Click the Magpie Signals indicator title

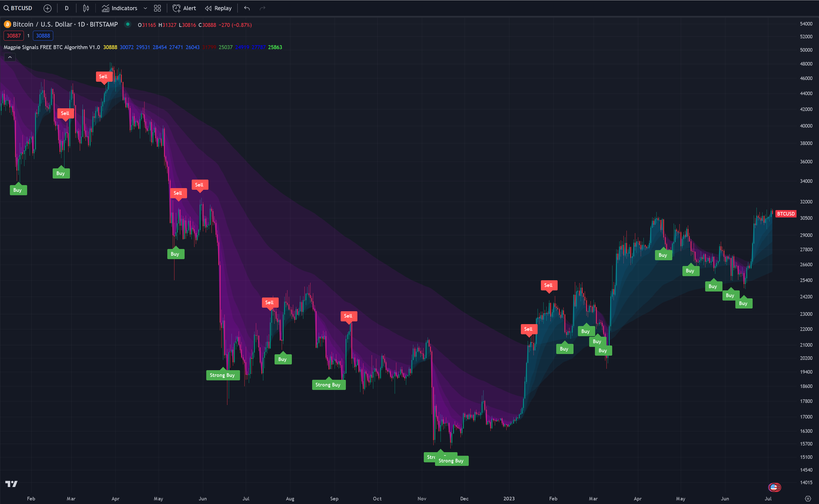pyautogui.click(x=52, y=47)
